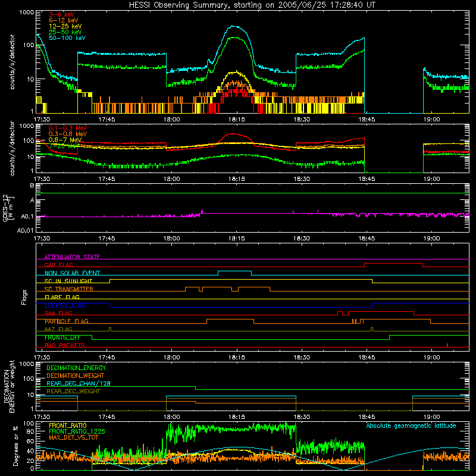Click the FRONT_RATIO_1225 legend label
Screen dimensions: 476x476
click(77, 431)
